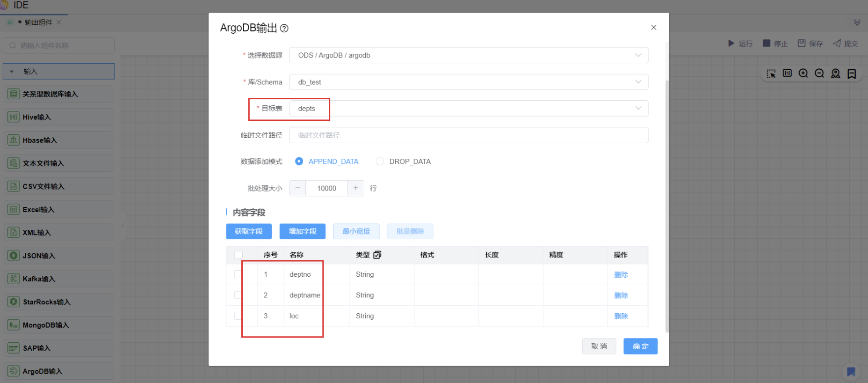This screenshot has width=868, height=383.
Task: Select the APPEND_DATA radio option
Action: [299, 162]
